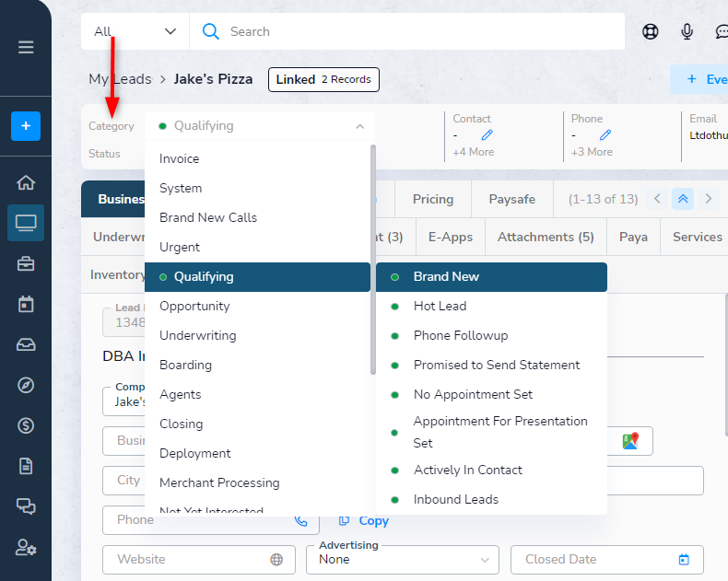Screen dimensions: 728x581
Task: Open the monitor leads sidebar icon
Action: 26,223
